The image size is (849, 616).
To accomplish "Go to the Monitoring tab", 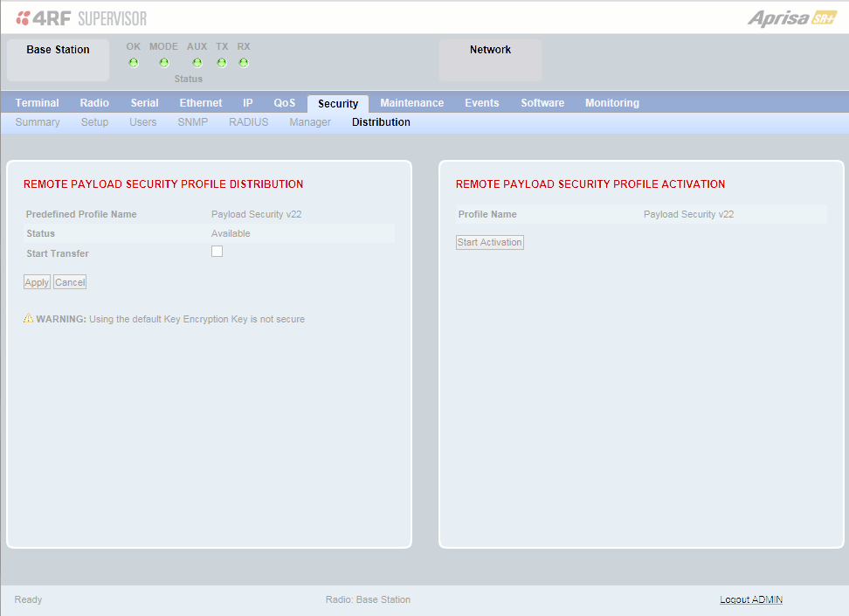I will [612, 103].
